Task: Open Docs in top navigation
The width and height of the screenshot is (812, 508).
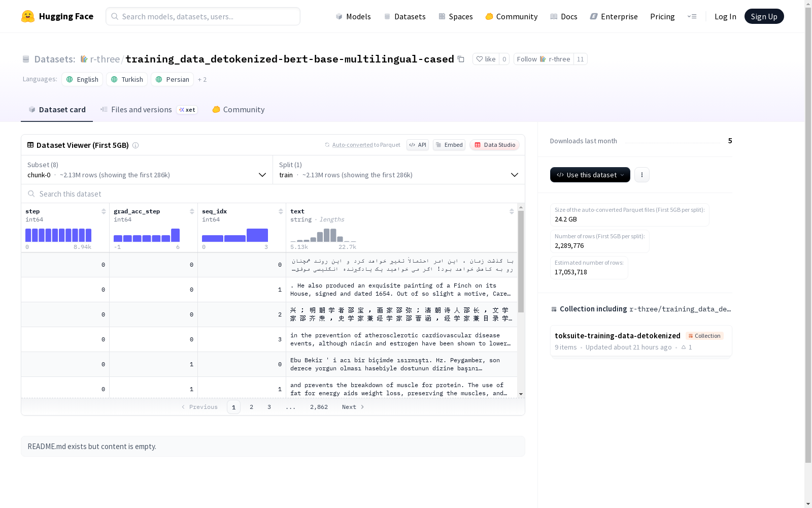Action: tap(564, 16)
